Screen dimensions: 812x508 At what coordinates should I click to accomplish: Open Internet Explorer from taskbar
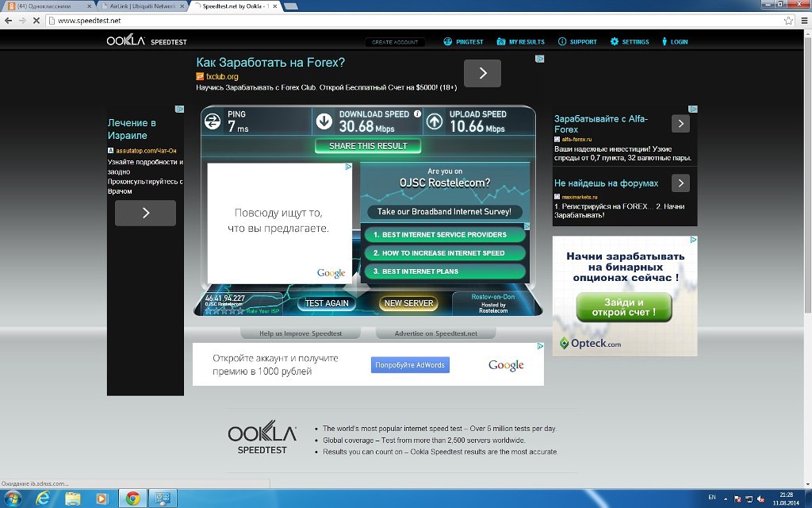(44, 498)
